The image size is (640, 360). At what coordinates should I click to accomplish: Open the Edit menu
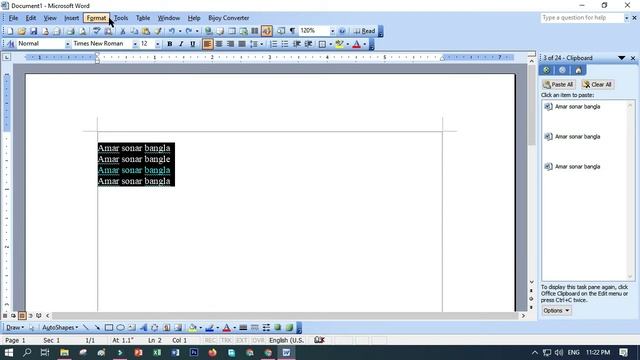click(31, 18)
